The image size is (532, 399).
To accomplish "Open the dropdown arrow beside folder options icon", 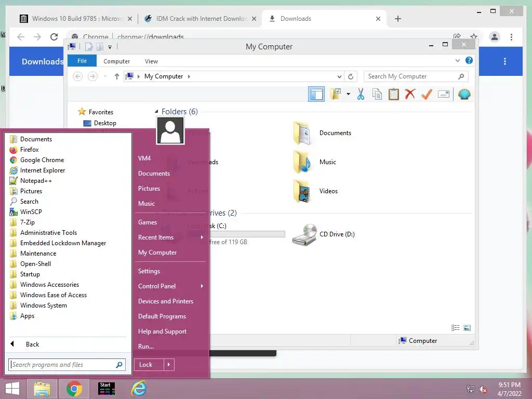I will coord(348,94).
